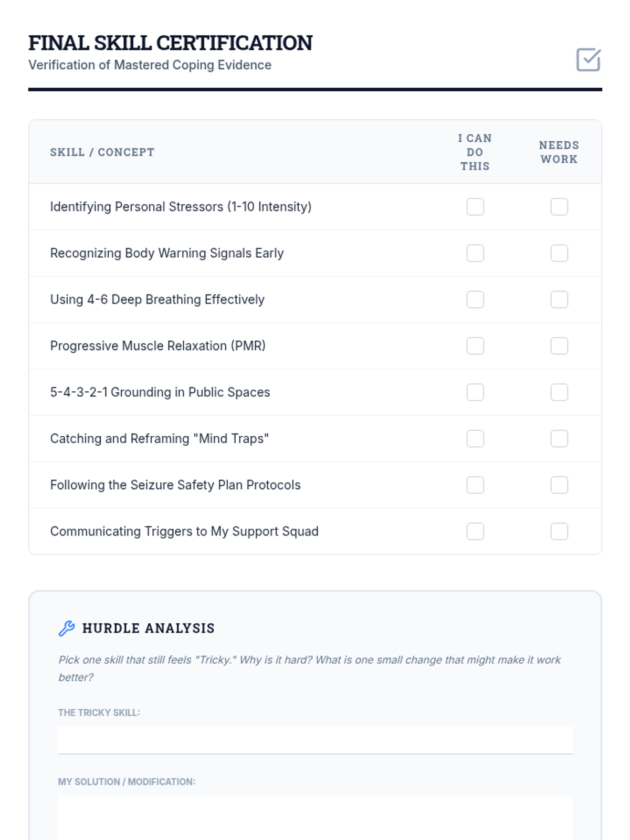Mark 'Needs Work' for Identifying Personal Stressors
630x840 pixels.
click(559, 207)
